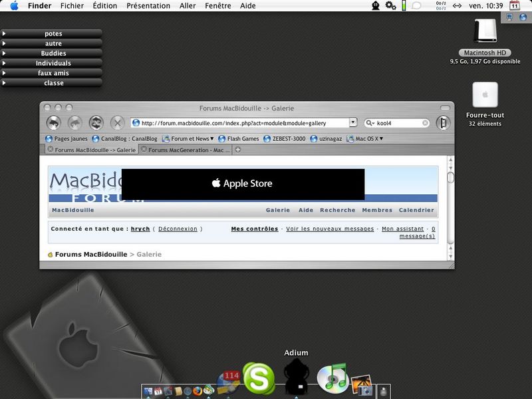The image size is (532, 399).
Task: Open Adium from the Dock
Action: click(297, 376)
